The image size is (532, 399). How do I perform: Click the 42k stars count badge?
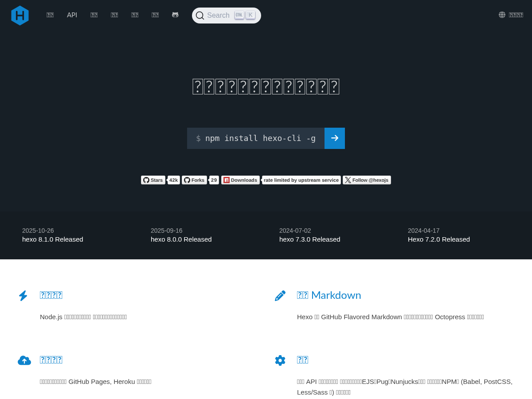(x=173, y=180)
